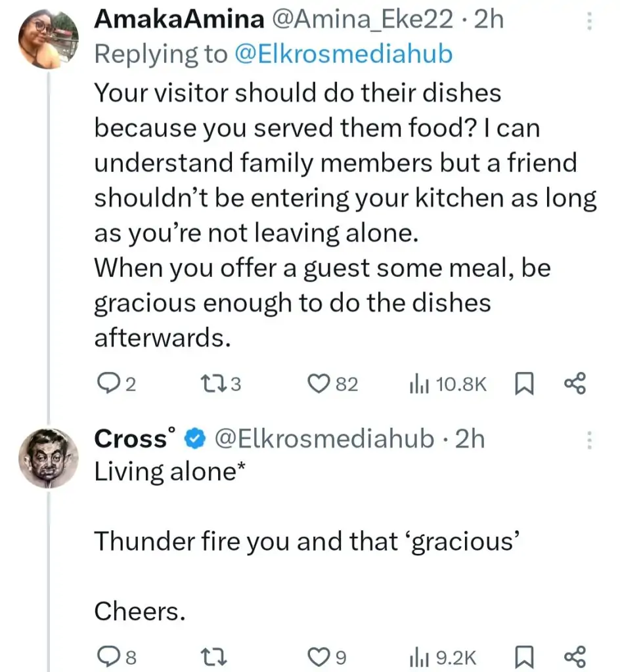The image size is (620, 672).
Task: View Cross's profile avatar
Action: (x=47, y=457)
